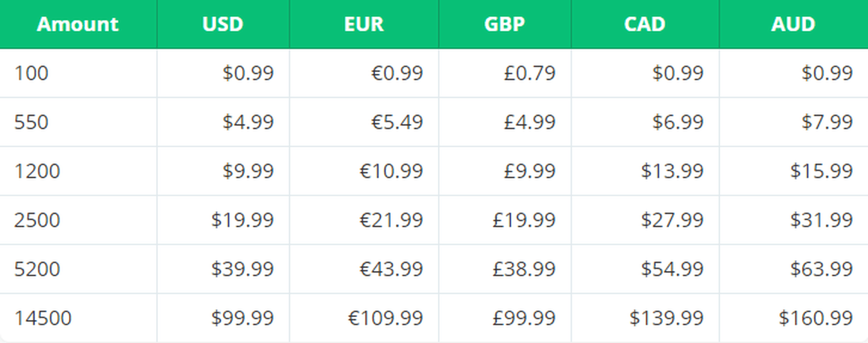Click the CAD column header

point(645,24)
